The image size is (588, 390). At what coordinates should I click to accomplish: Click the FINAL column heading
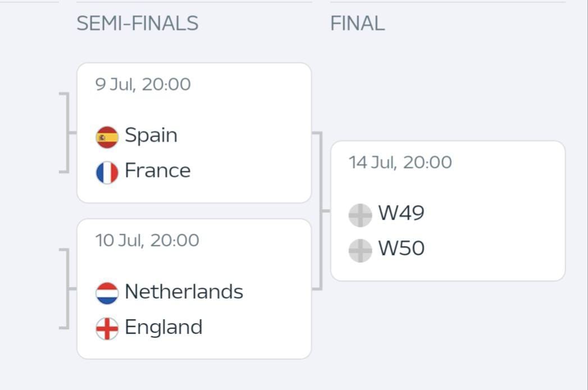coord(357,23)
